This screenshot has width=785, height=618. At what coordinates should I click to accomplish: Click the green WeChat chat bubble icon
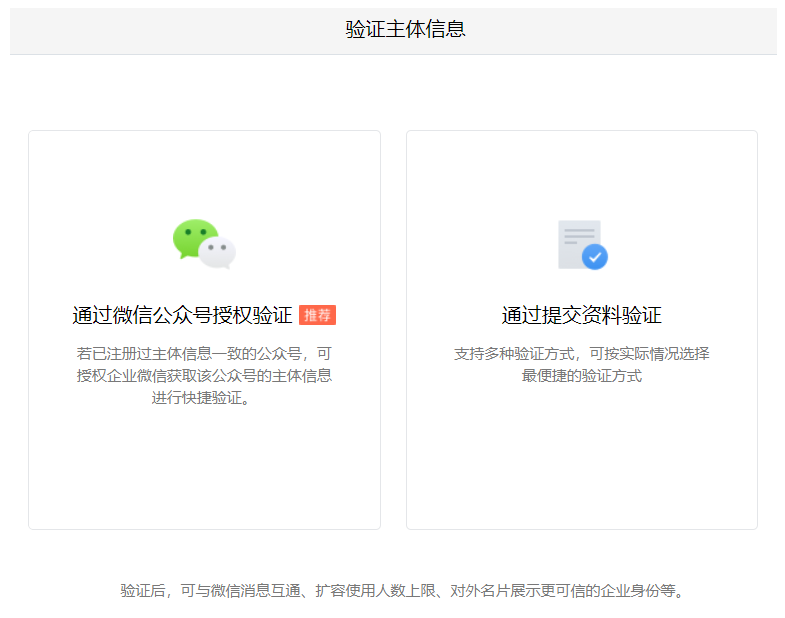tap(194, 238)
